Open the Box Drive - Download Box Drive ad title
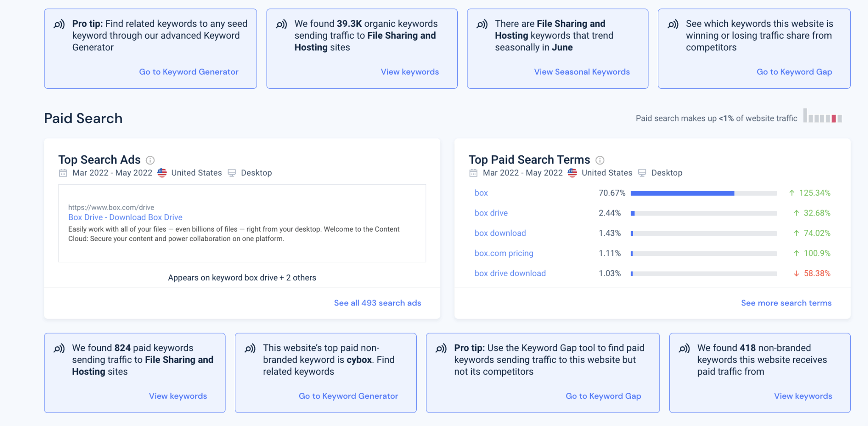Viewport: 868px width, 426px height. 125,217
